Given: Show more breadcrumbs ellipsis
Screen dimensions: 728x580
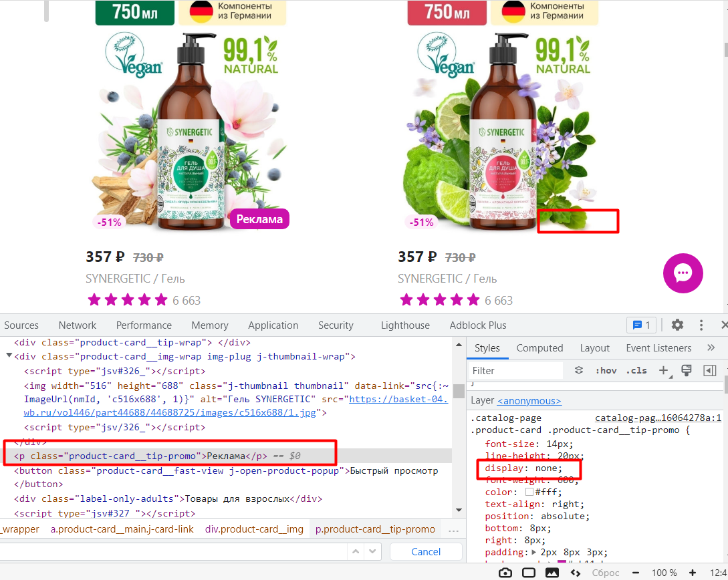Looking at the screenshot, I should tap(454, 529).
